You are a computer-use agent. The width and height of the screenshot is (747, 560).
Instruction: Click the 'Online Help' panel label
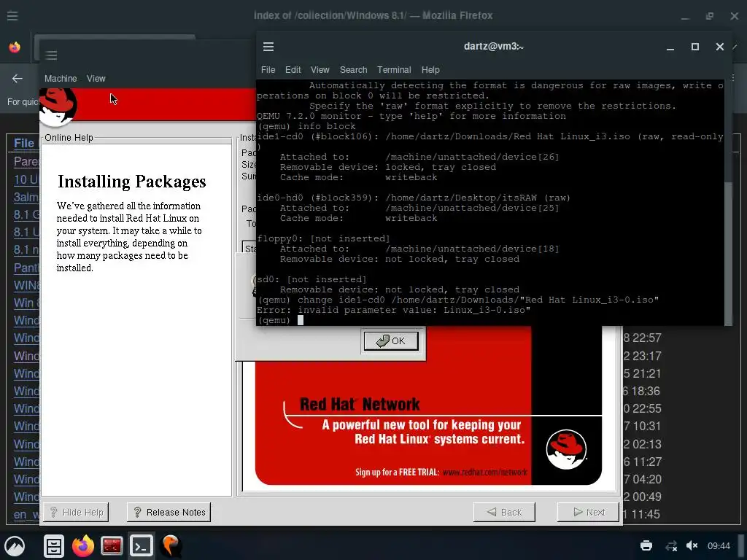pyautogui.click(x=69, y=138)
